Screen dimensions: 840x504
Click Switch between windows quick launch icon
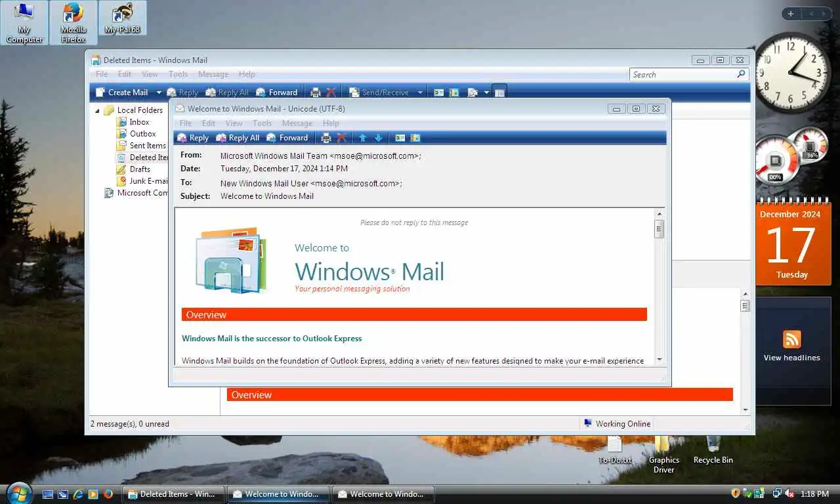pyautogui.click(x=63, y=494)
